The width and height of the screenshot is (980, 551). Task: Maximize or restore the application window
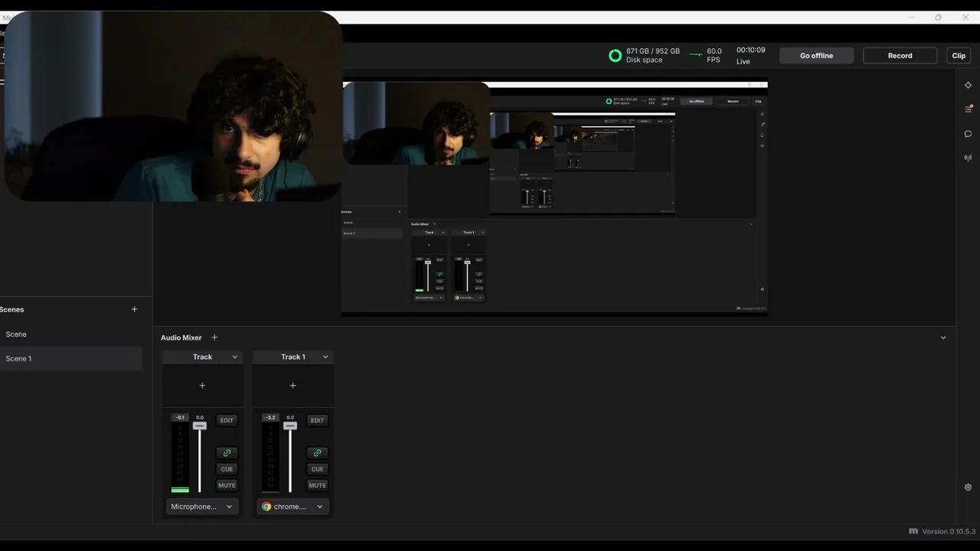938,18
